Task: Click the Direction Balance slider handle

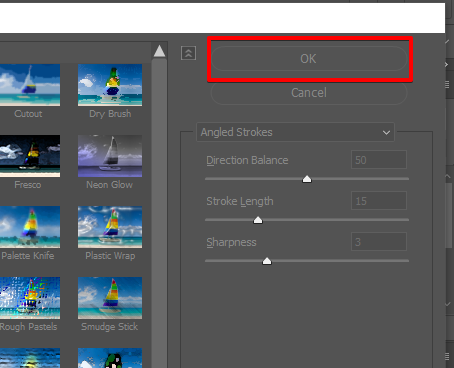Action: 307,179
